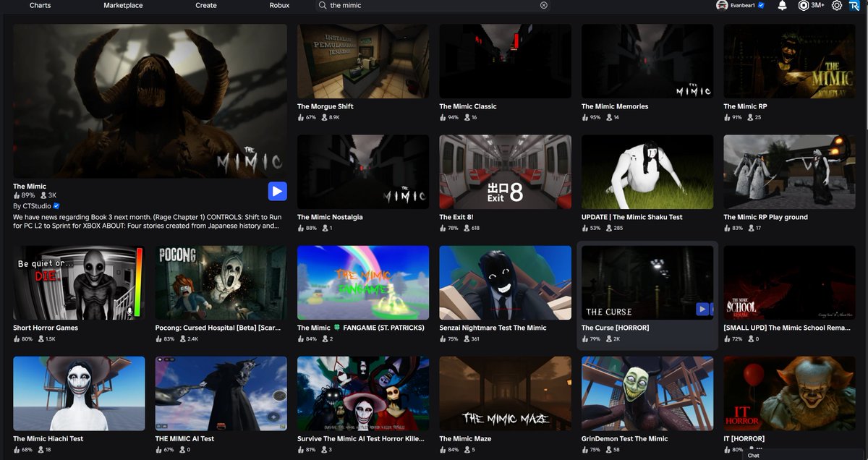Open Survive The Mimic AI Test thumbnail
This screenshot has width=868, height=460.
pos(363,393)
